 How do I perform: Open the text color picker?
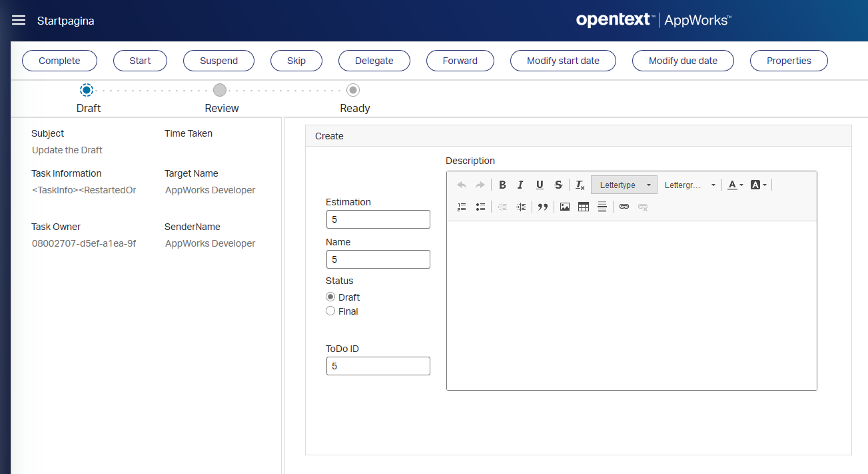pyautogui.click(x=735, y=185)
